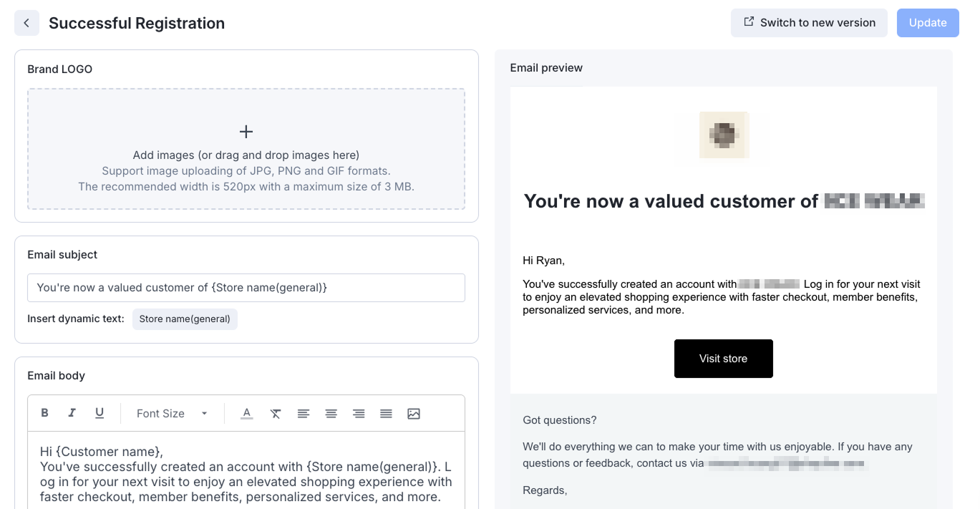The height and width of the screenshot is (509, 980).
Task: Toggle italic formatting in the editor
Action: pyautogui.click(x=72, y=413)
